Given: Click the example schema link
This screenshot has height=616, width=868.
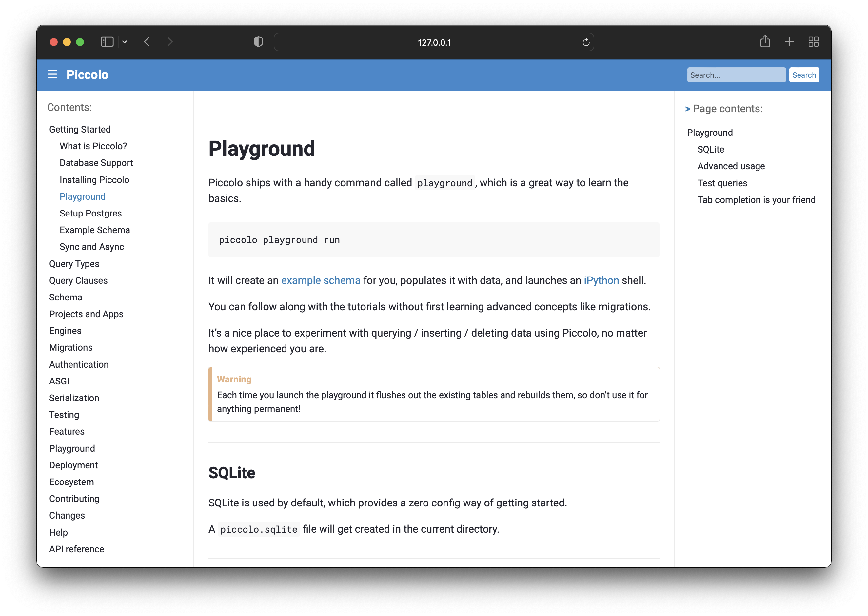Looking at the screenshot, I should point(321,280).
